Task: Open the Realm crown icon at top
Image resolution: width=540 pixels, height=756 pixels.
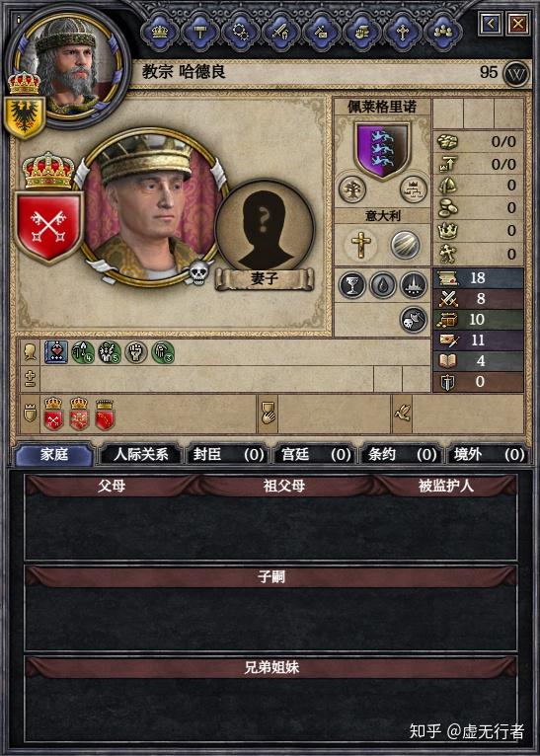Action: point(160,32)
